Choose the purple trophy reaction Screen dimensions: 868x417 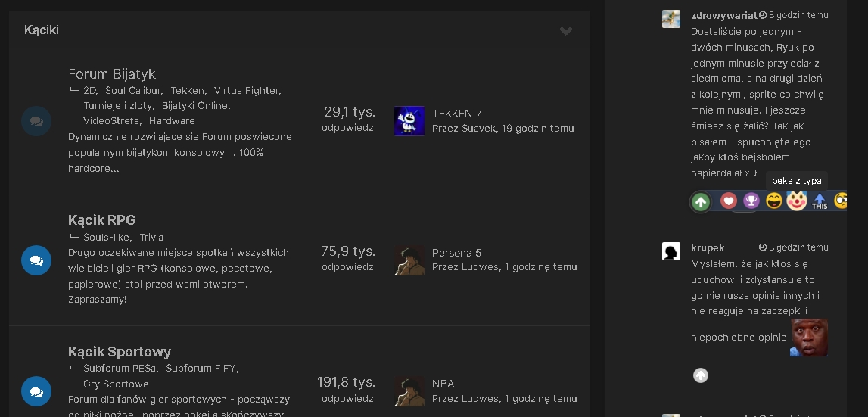click(751, 201)
